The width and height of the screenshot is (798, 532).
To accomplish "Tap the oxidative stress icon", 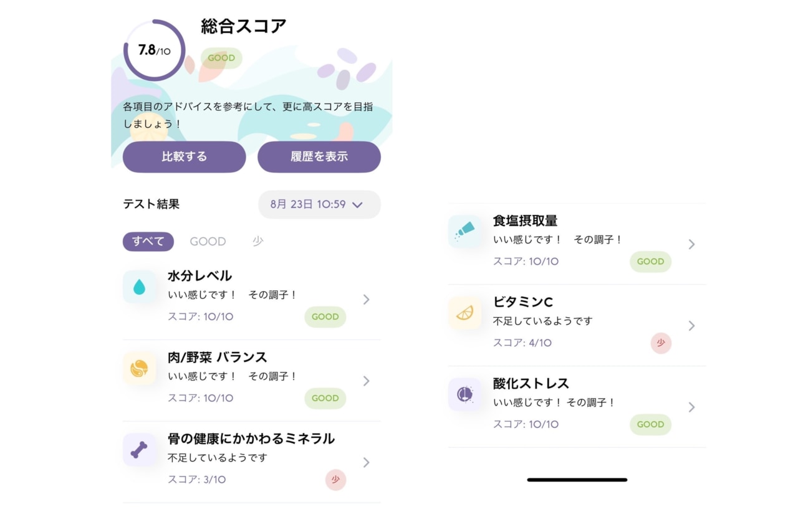I will coord(464,394).
